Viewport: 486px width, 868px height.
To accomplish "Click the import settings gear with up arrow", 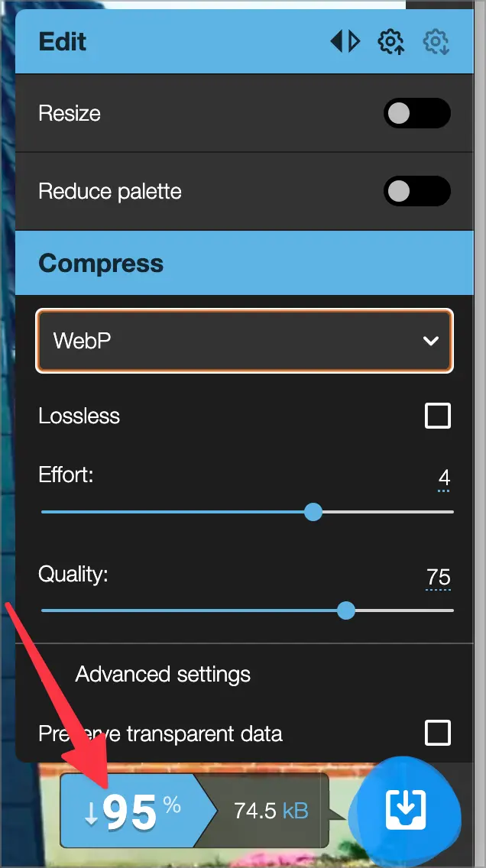I will pos(391,41).
